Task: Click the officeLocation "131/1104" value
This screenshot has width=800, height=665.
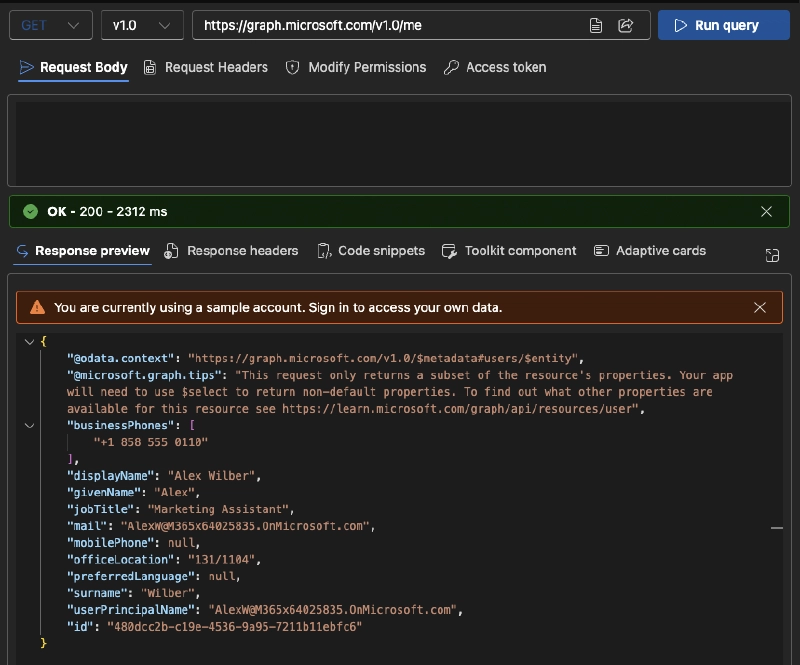Action: coord(221,560)
